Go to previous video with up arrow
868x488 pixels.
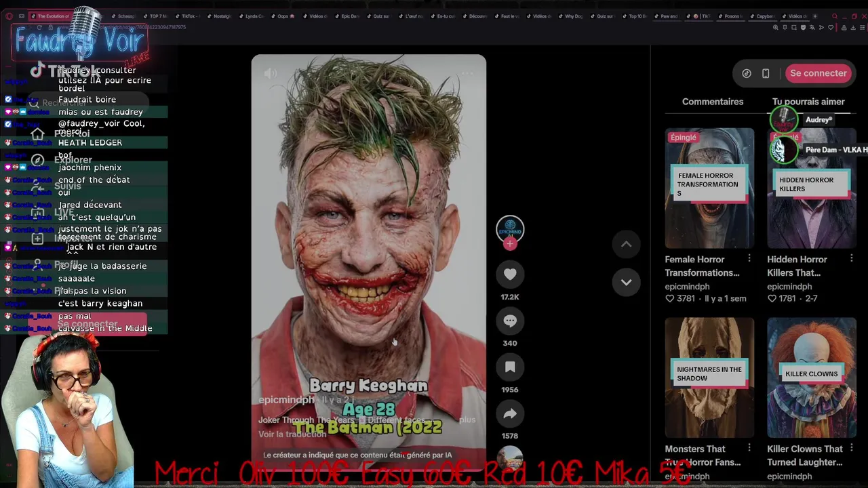click(x=627, y=244)
